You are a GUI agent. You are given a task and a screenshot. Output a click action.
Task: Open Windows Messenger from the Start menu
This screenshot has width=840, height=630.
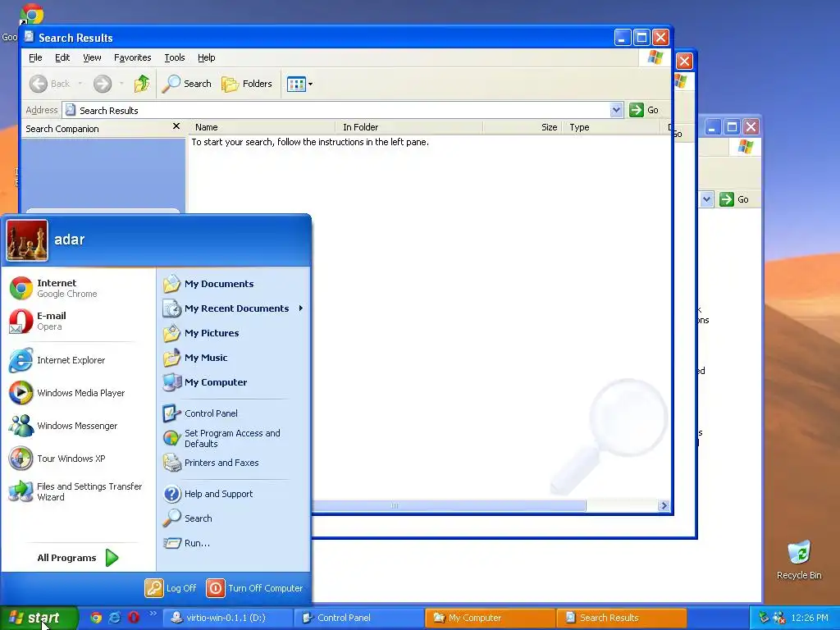(x=63, y=426)
